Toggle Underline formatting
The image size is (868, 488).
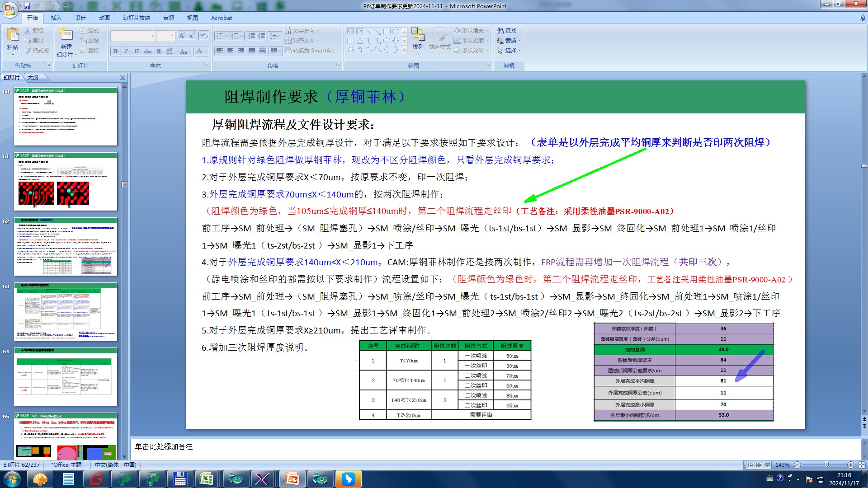click(137, 51)
